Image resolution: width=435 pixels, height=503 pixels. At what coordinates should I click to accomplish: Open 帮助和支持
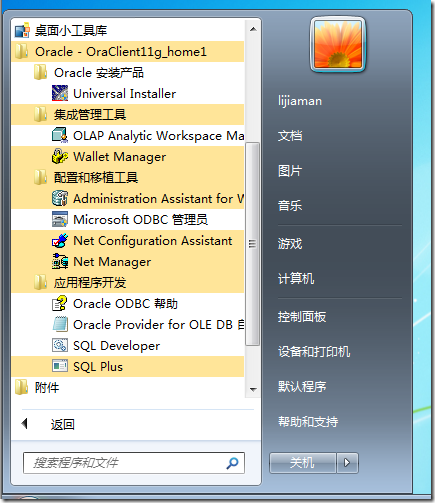click(x=308, y=422)
